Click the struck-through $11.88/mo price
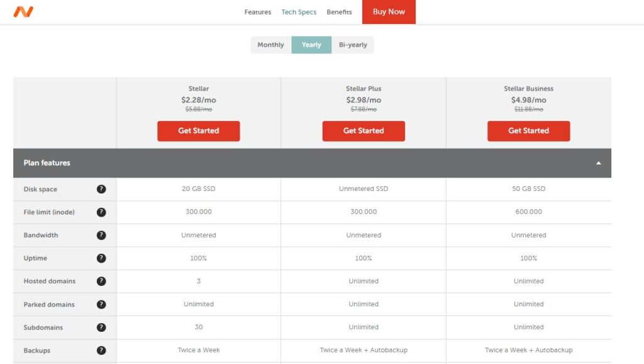The height and width of the screenshot is (364, 644). tap(528, 110)
